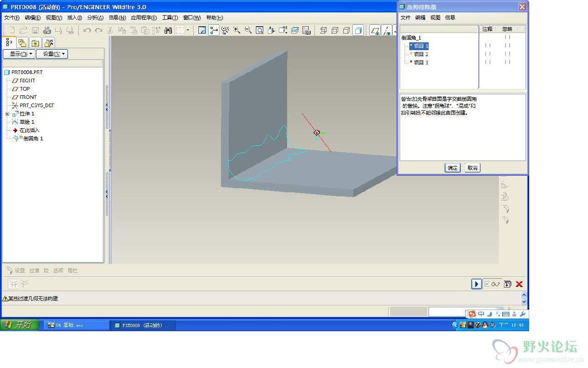The height and width of the screenshot is (368, 588).
Task: Click the View manager toolbar icon
Action: [306, 30]
